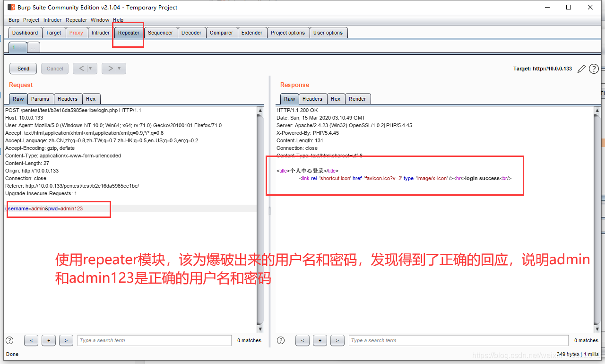The width and height of the screenshot is (605, 364).
Task: Click the plus button in response search
Action: (x=320, y=340)
